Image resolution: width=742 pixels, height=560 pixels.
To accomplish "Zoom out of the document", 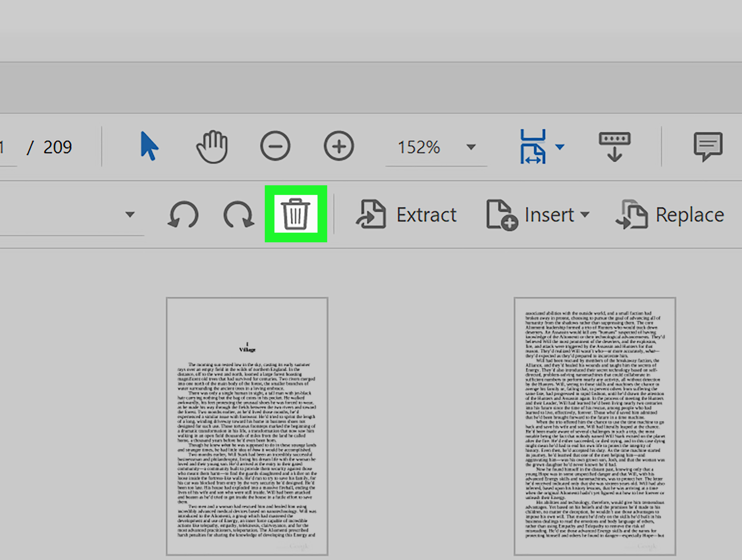I will [275, 146].
